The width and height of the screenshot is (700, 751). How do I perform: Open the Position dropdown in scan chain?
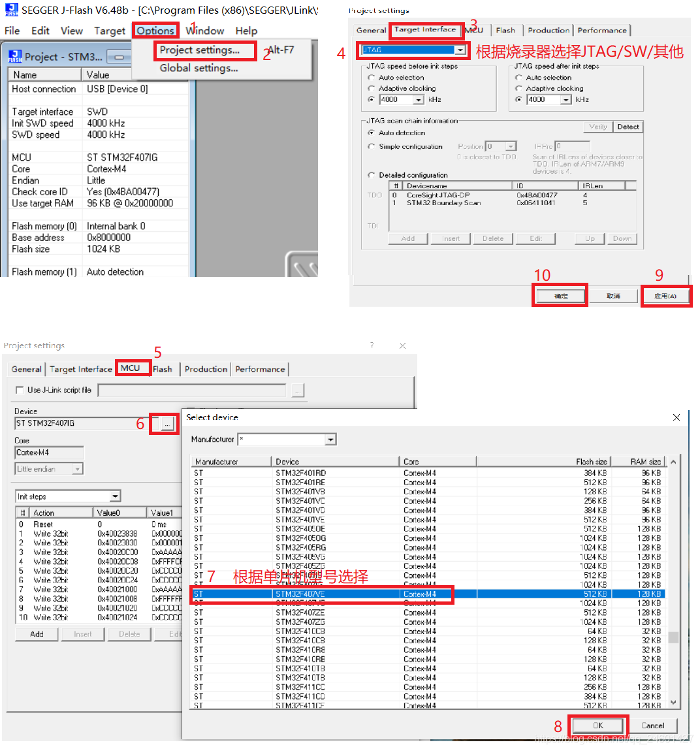pyautogui.click(x=511, y=146)
